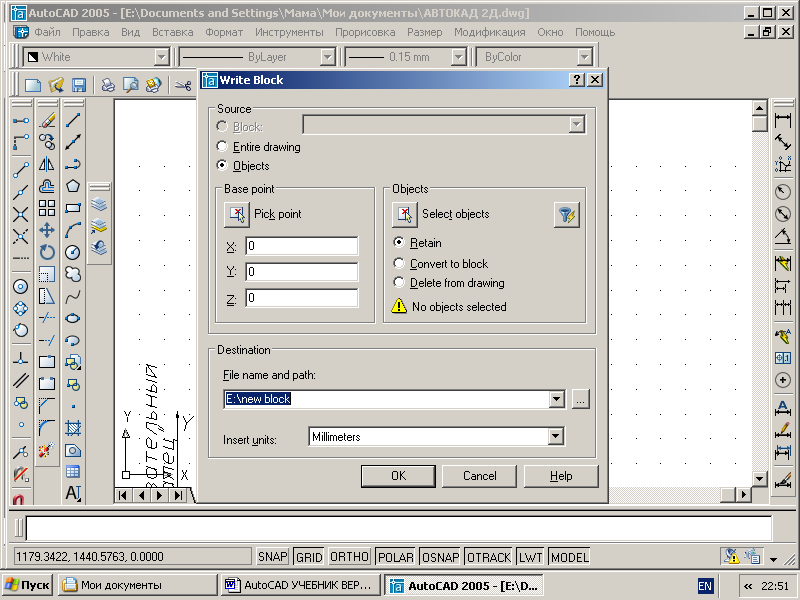Toggle ORTHO mode in the status bar
This screenshot has height=600, width=800.
349,556
